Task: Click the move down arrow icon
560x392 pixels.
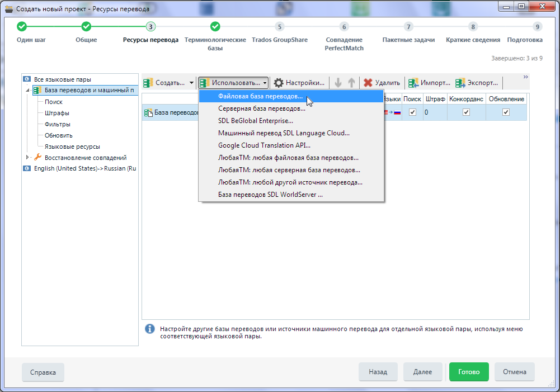Action: coord(338,83)
